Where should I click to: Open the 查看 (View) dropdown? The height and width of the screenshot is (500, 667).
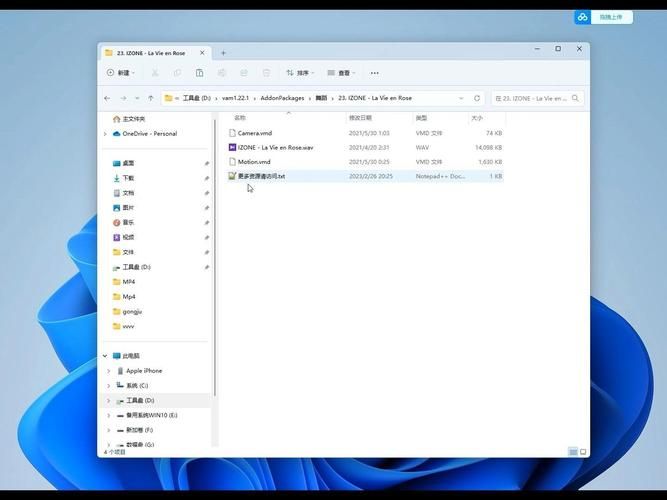[x=345, y=73]
